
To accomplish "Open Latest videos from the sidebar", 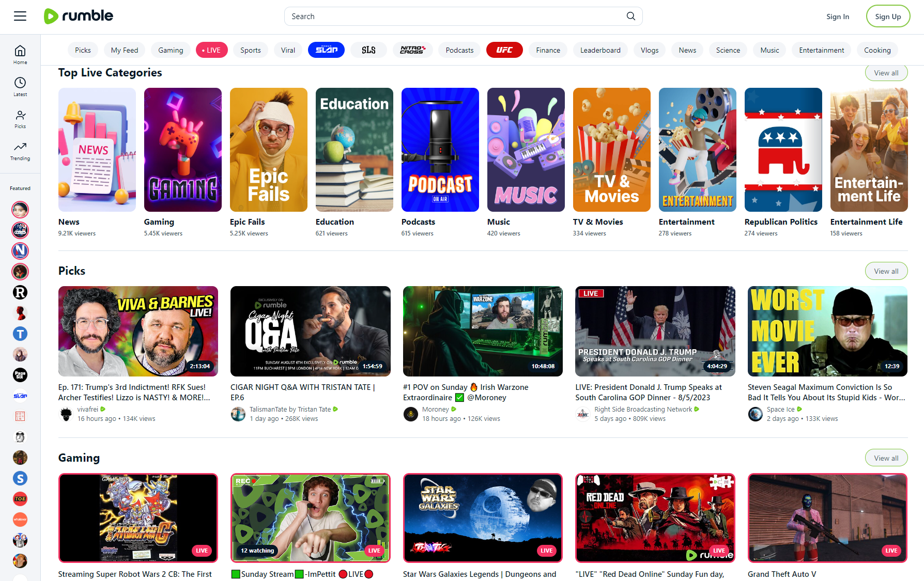I will pos(20,86).
